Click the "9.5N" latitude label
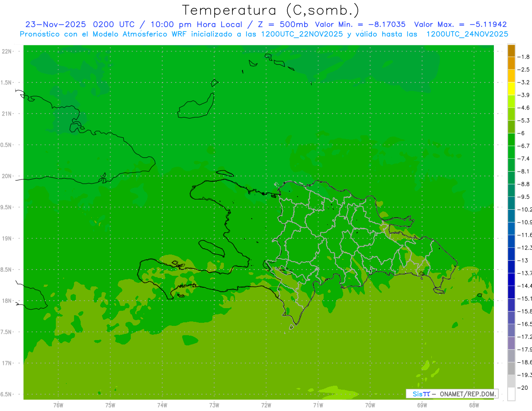The image size is (532, 411). [7, 207]
